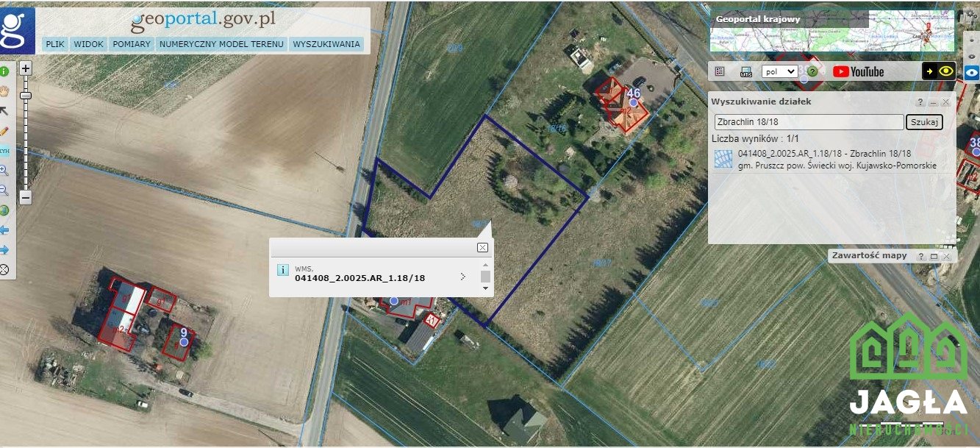
Task: Open the pol language dropdown
Action: [x=780, y=71]
